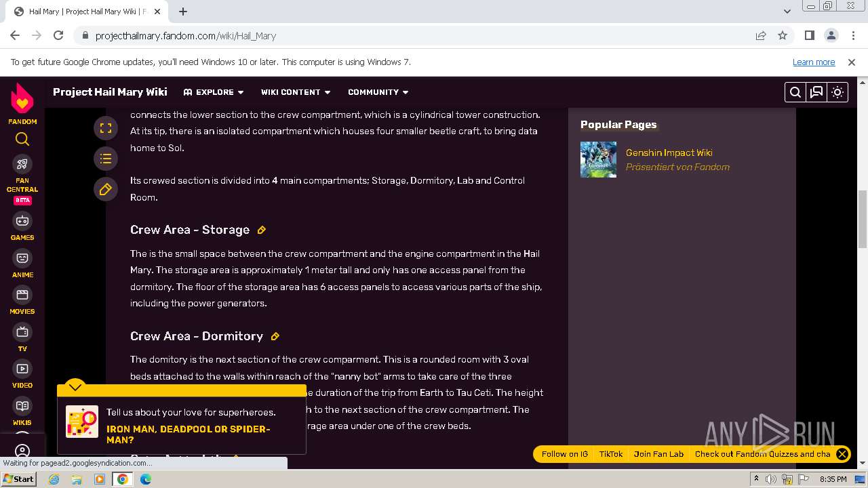The height and width of the screenshot is (488, 868).
Task: Open the Anime section icon
Action: (22, 258)
